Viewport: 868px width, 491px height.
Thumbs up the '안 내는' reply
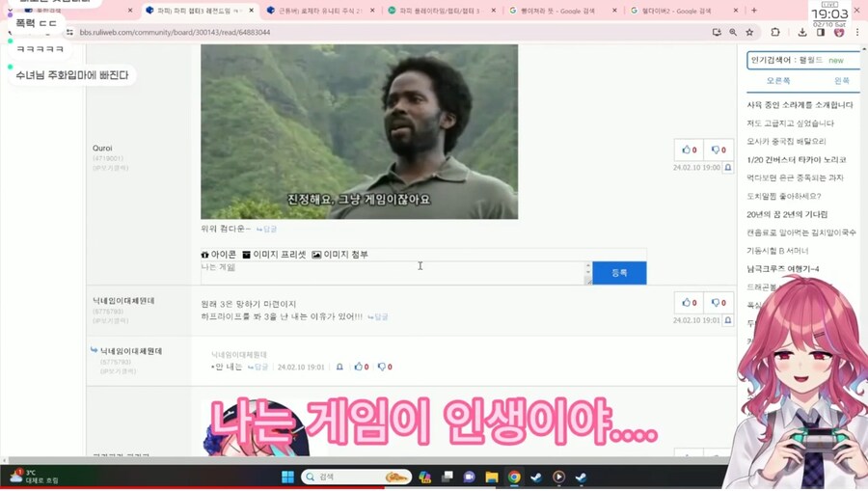362,367
